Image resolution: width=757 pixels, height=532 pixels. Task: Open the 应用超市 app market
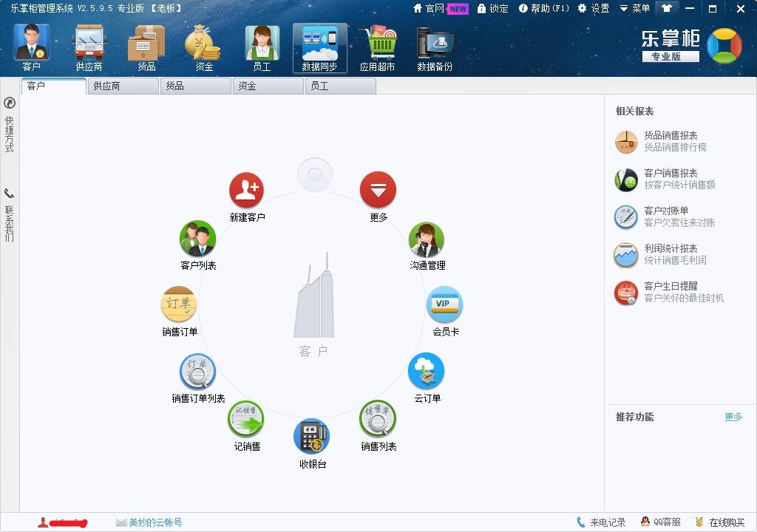coord(377,48)
